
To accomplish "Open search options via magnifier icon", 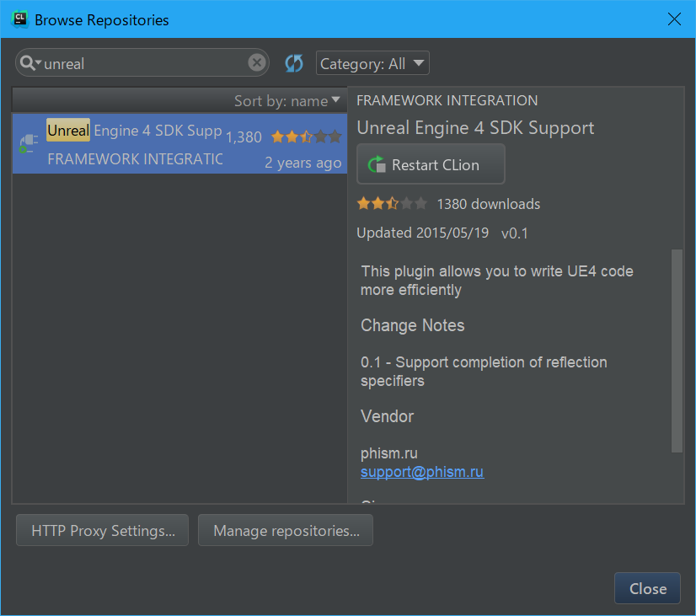I will (x=30, y=63).
